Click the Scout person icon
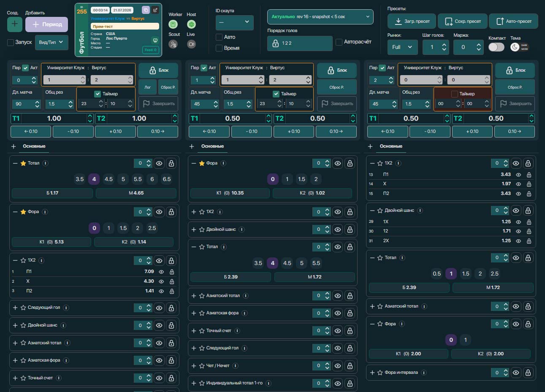This screenshot has width=545, height=392. 173,44
